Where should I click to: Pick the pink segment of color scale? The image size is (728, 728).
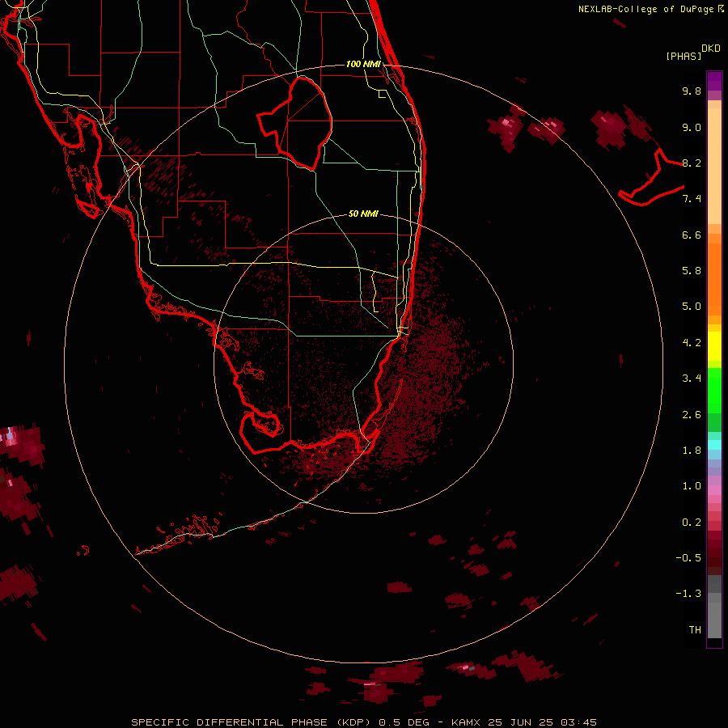(714, 490)
